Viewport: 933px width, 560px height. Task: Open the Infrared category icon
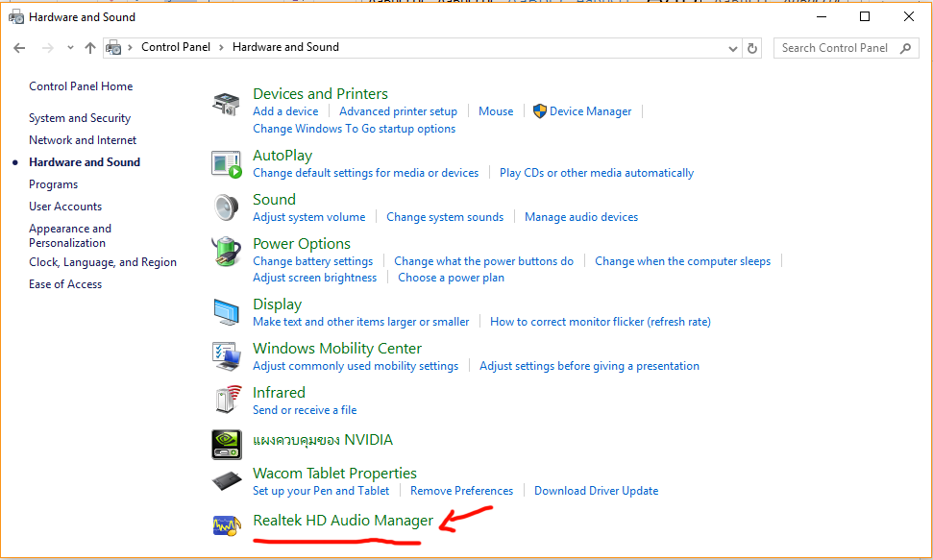coord(228,400)
